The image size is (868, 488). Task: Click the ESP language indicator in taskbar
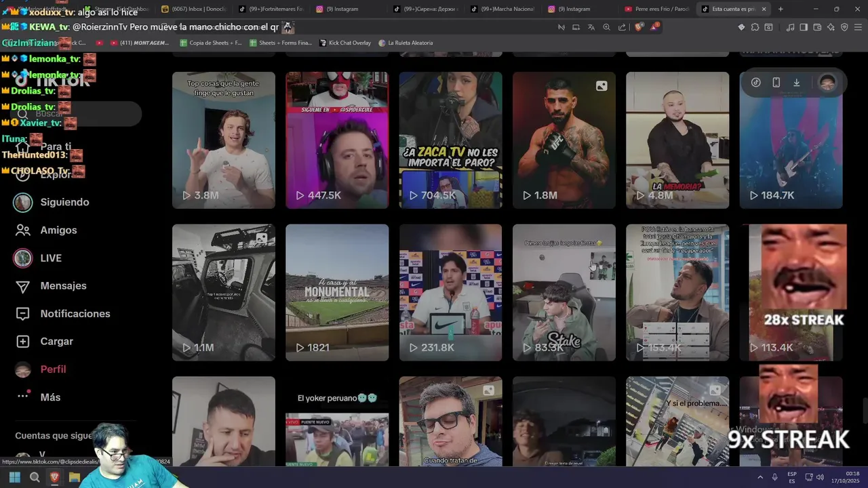click(x=792, y=477)
